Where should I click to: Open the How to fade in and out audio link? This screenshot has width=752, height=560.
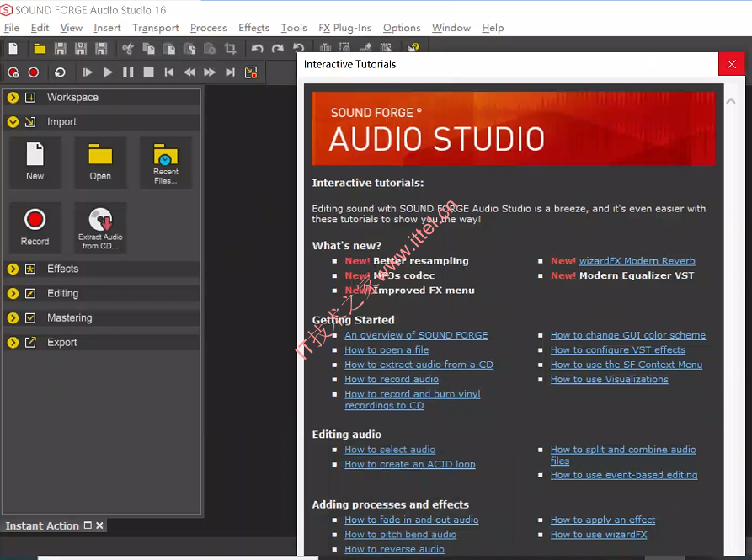(x=412, y=520)
